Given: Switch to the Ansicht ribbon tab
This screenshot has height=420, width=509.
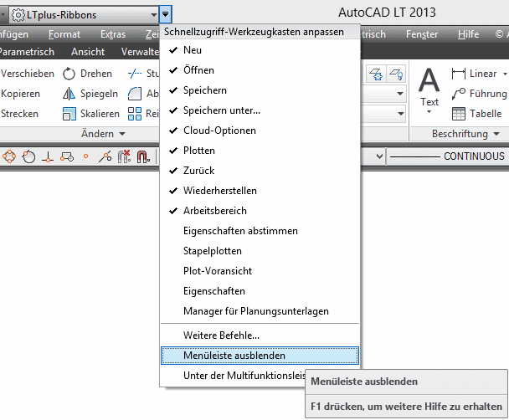Looking at the screenshot, I should tap(88, 52).
